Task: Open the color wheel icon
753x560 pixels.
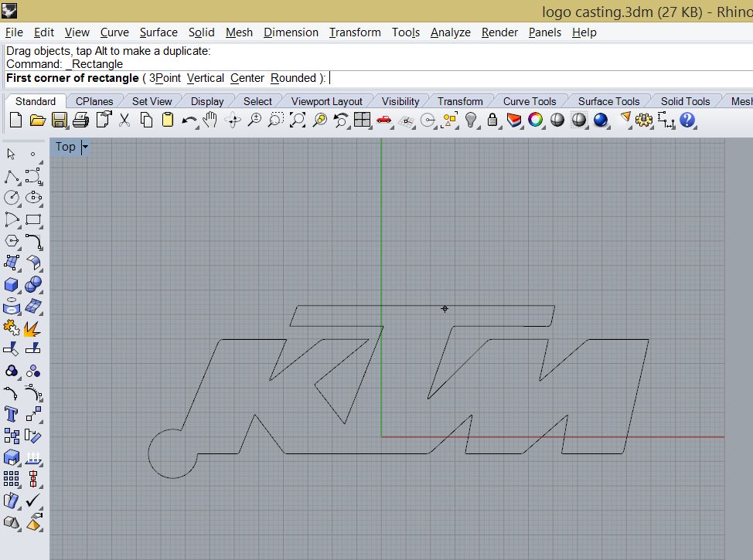Action: 535,120
